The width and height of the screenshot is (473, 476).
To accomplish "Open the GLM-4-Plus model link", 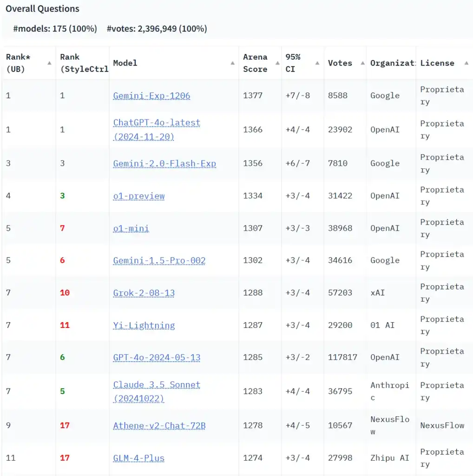I will point(138,458).
